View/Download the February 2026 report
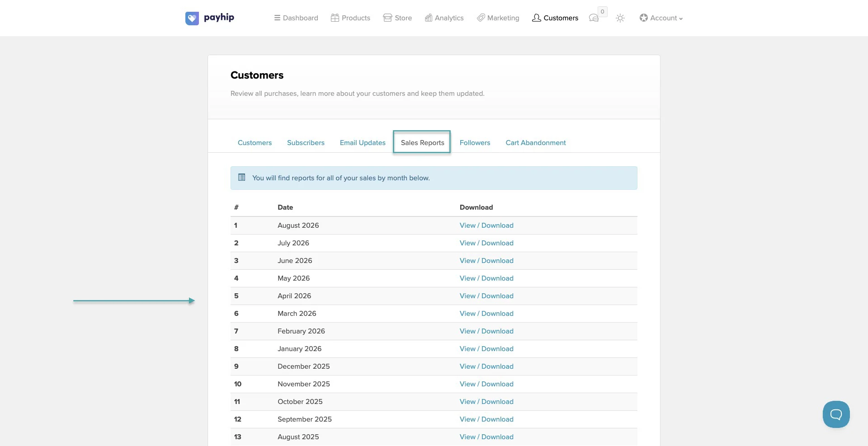 486,331
